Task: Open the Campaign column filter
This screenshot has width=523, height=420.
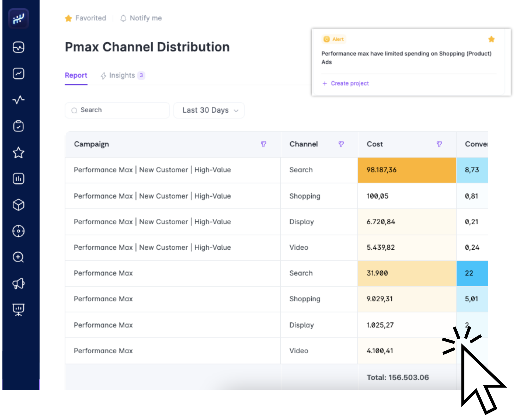Action: (x=263, y=144)
